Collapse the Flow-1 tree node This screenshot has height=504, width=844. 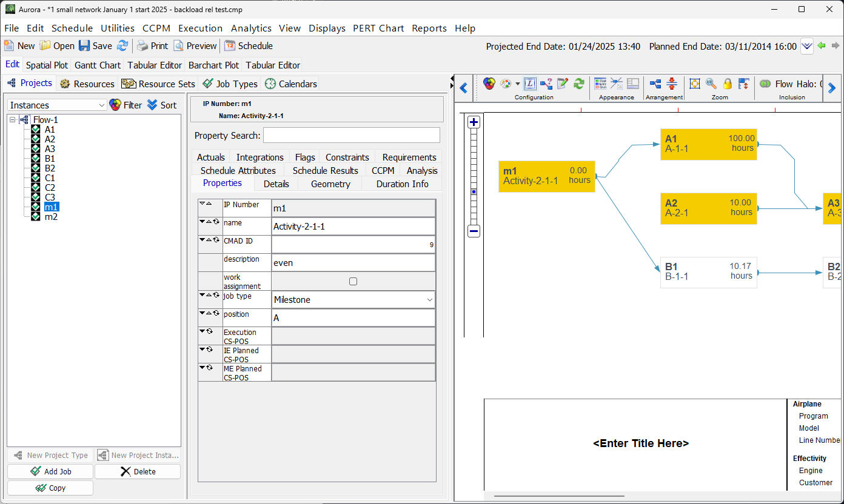point(13,120)
